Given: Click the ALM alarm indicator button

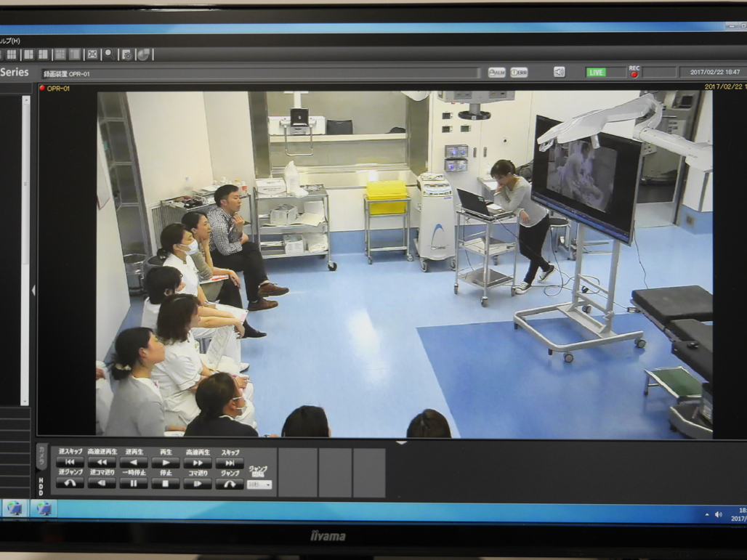Looking at the screenshot, I should pyautogui.click(x=496, y=73).
